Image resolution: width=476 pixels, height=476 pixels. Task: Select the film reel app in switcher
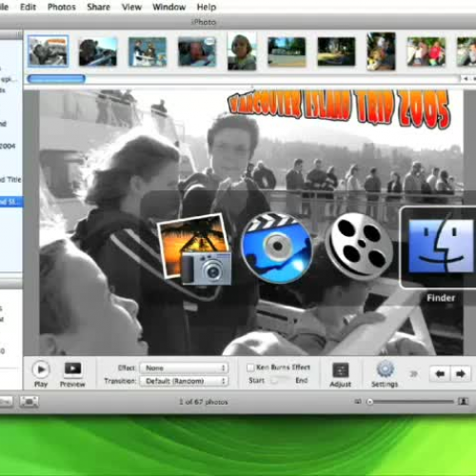coord(359,246)
